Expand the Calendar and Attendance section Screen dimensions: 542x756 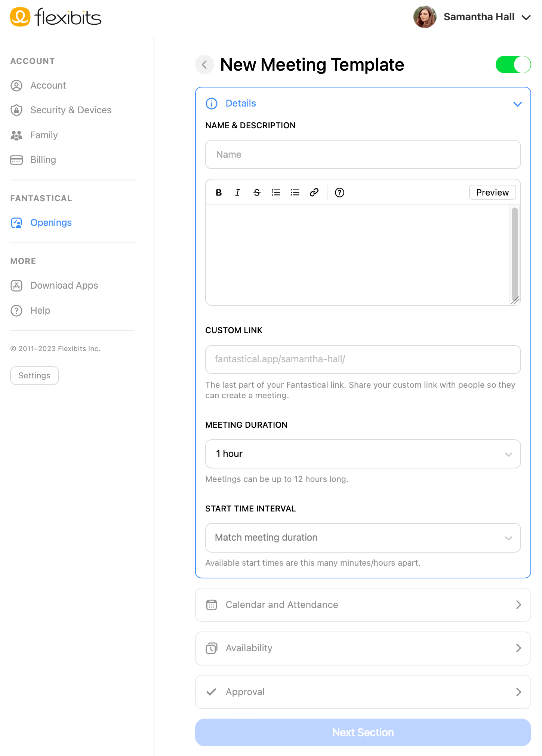(x=363, y=605)
